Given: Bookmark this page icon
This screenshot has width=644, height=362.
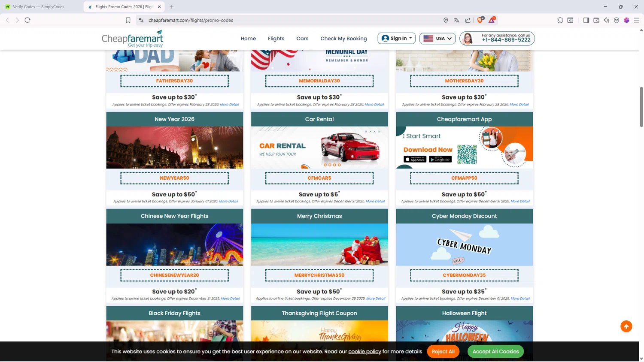Looking at the screenshot, I should point(128,20).
